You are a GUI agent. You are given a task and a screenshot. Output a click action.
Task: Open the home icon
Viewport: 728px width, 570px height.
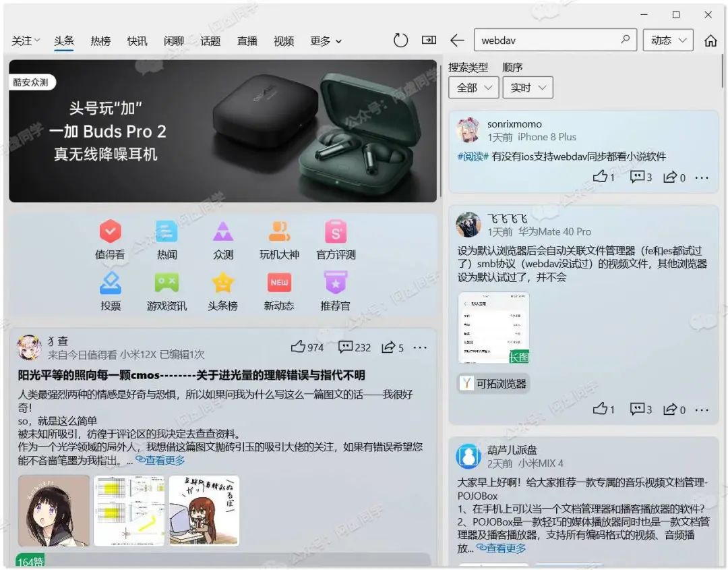710,40
